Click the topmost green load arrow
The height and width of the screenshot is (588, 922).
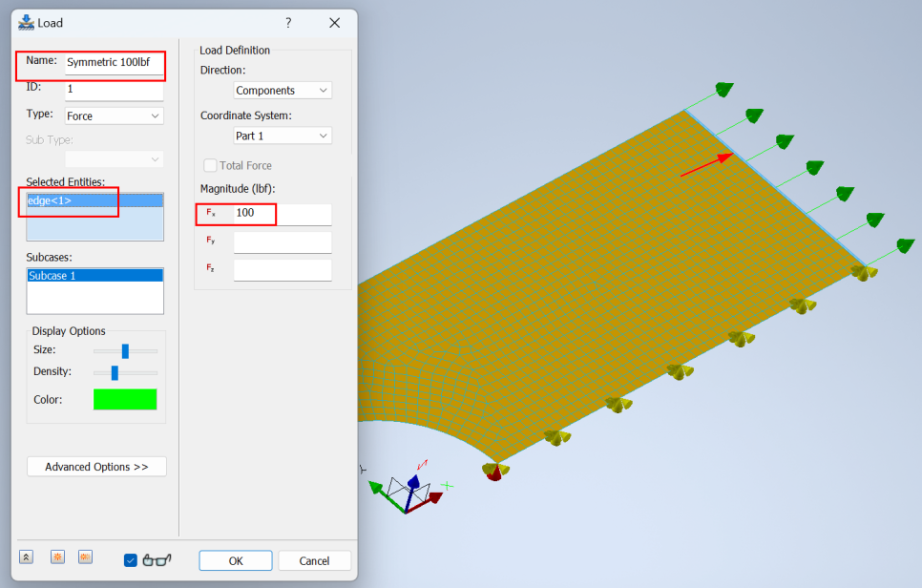tap(724, 90)
